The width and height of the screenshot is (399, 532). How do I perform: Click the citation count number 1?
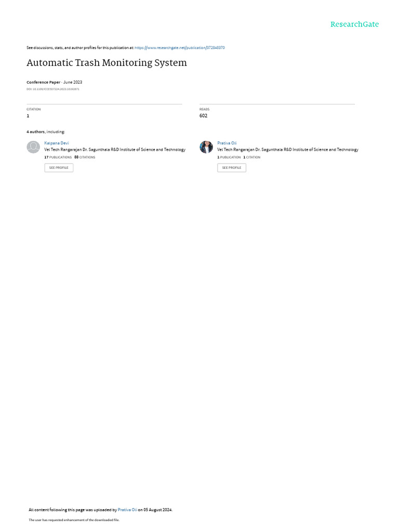tap(28, 116)
